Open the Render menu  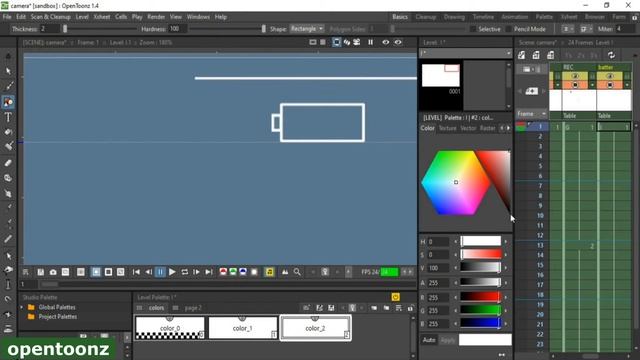point(156,17)
